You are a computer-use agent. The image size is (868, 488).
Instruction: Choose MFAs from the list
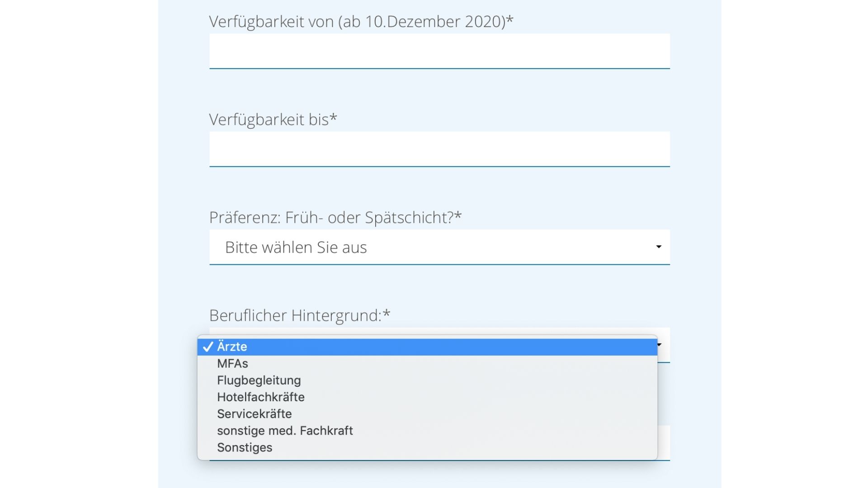click(x=232, y=364)
